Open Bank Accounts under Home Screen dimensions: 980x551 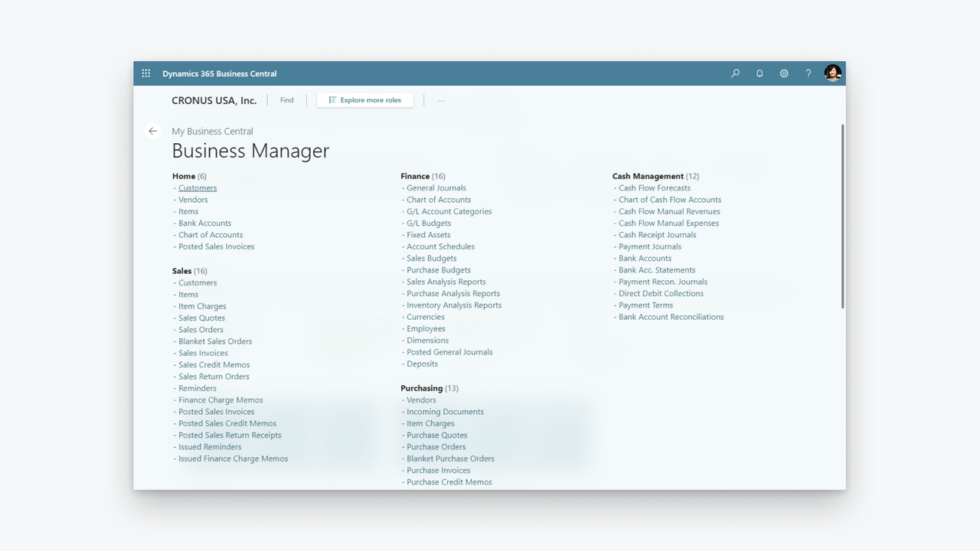coord(204,223)
